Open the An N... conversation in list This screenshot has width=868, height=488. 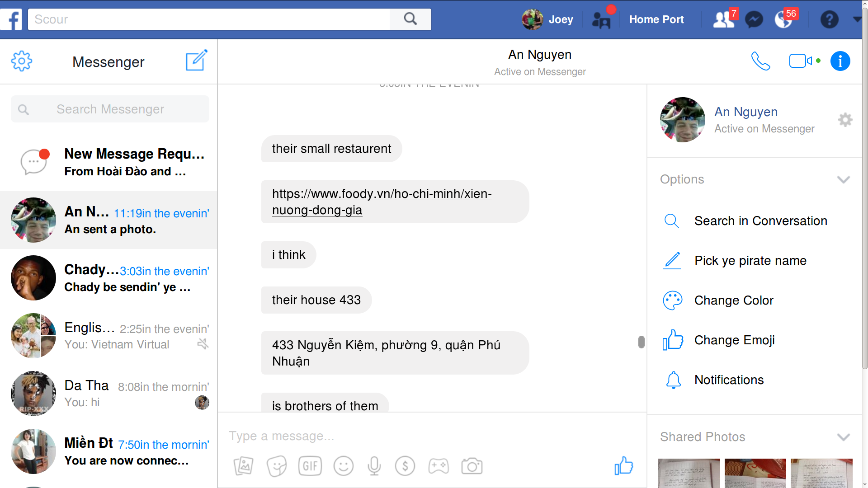click(x=108, y=220)
